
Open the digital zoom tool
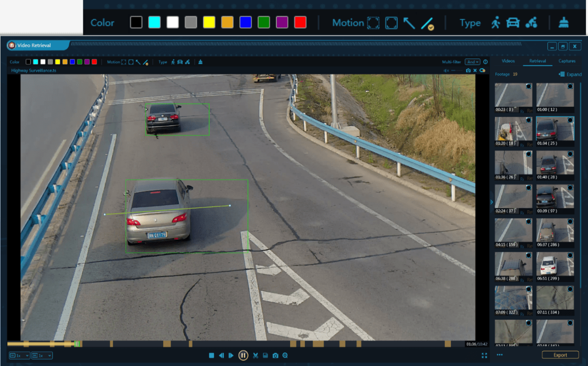(285, 356)
